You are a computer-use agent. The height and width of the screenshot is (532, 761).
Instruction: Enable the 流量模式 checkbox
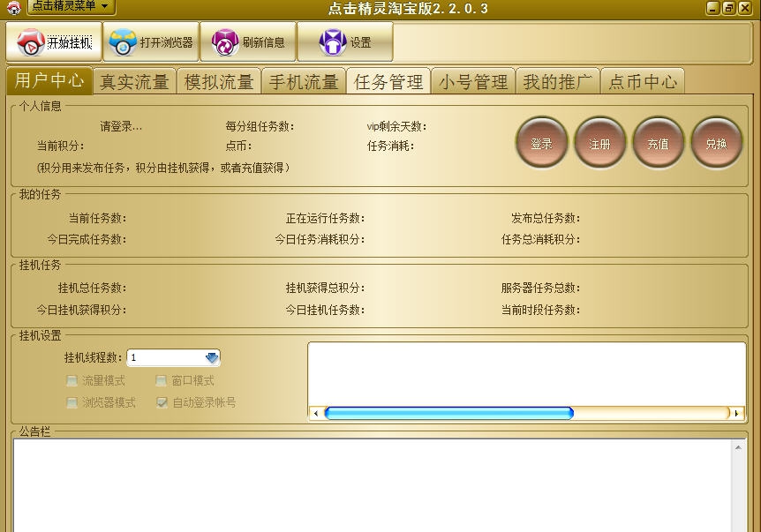72,381
